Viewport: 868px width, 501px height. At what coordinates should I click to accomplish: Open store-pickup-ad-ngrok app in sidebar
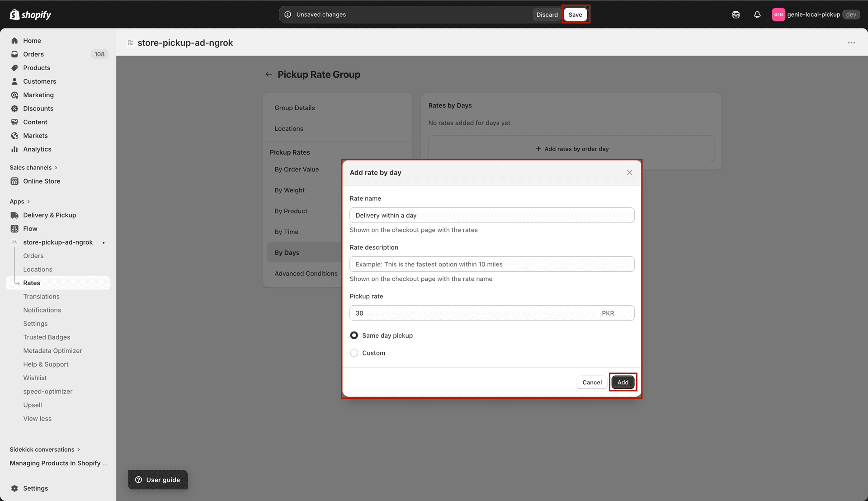[x=58, y=242]
